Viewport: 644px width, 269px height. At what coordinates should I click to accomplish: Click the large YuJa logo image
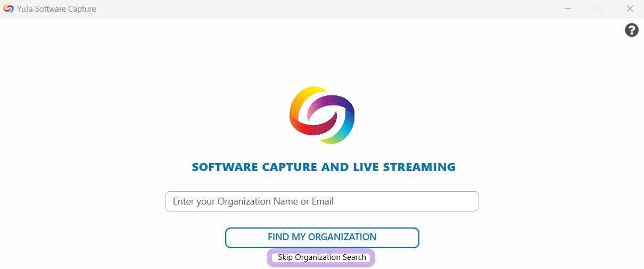tap(322, 115)
